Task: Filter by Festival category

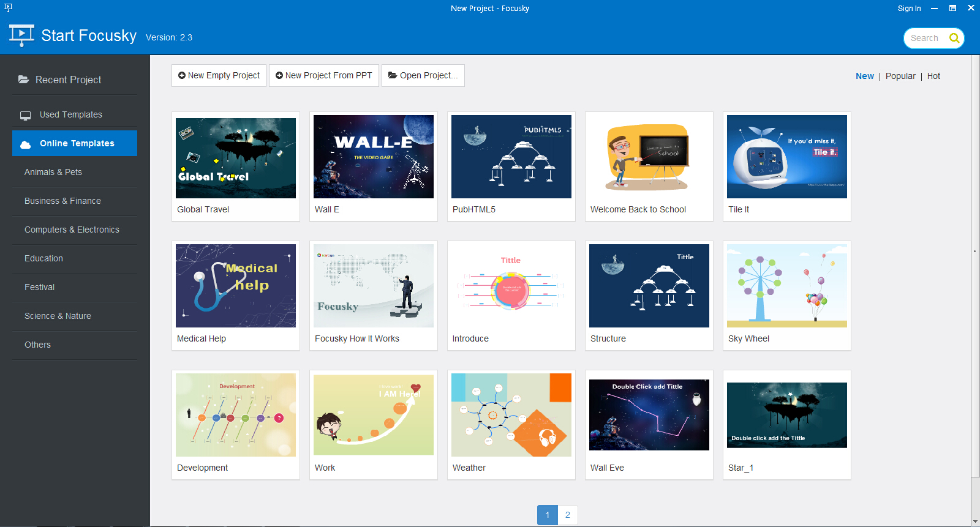Action: click(x=75, y=287)
